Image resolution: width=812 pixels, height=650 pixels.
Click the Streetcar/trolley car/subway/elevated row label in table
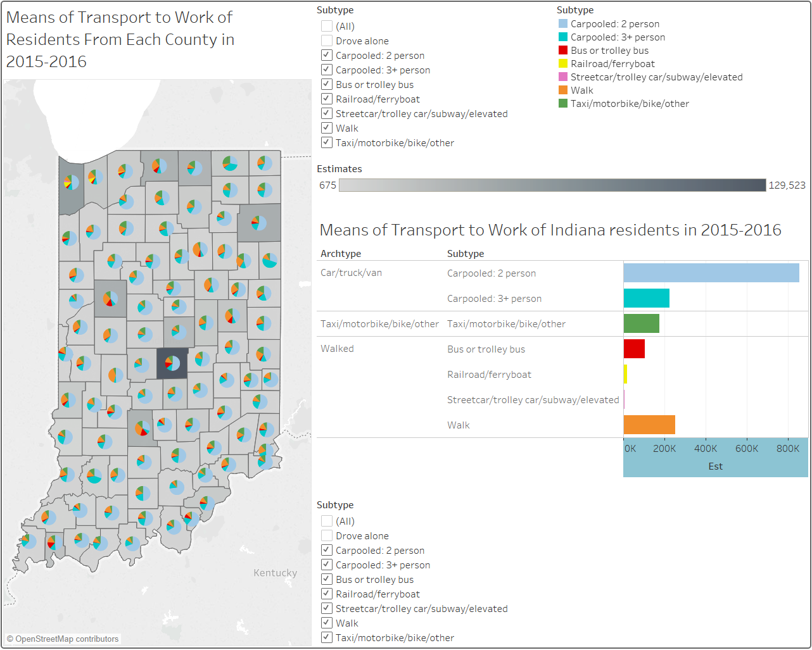click(533, 399)
